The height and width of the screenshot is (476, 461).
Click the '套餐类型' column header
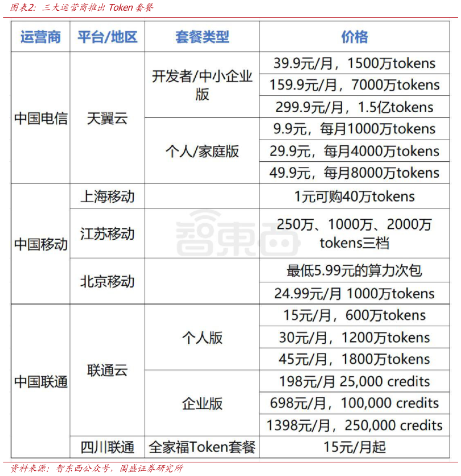pos(202,37)
